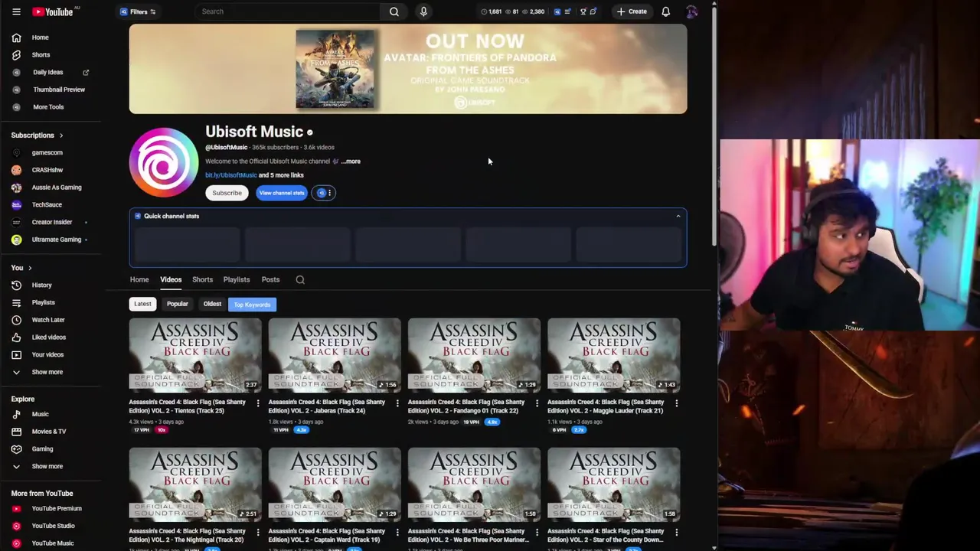Open options menu for Tientos Track 25

click(x=257, y=403)
